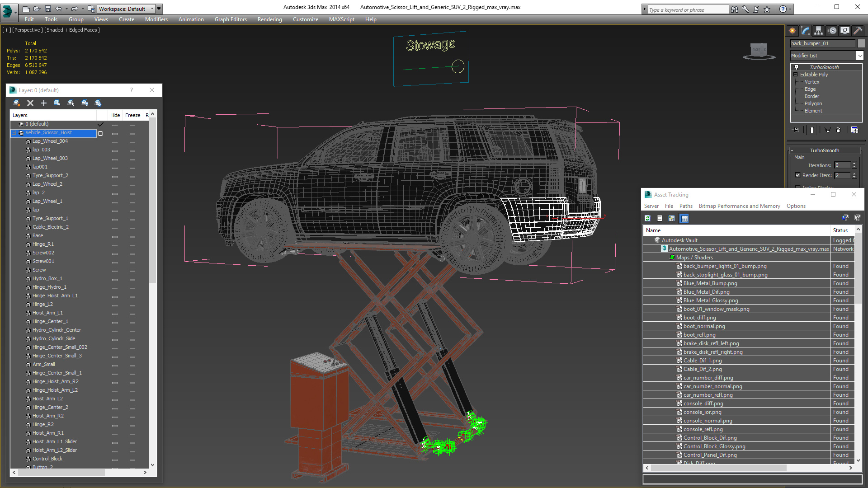Open quick access toolbar customize arrow

pos(159,9)
